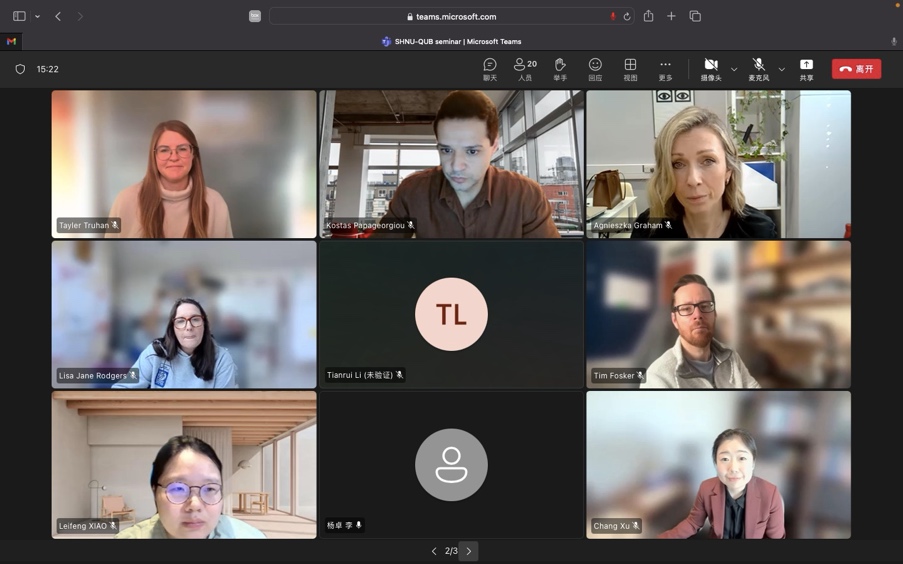The image size is (903, 564).
Task: Open the Safari sidebar dropdown chevron
Action: point(38,16)
